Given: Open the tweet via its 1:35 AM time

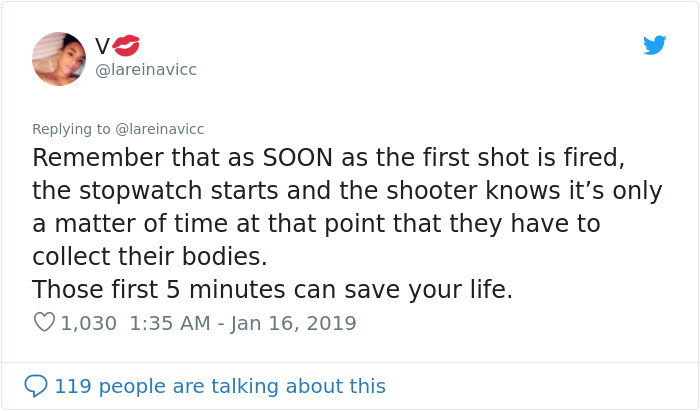Looking at the screenshot, I should point(167,323).
